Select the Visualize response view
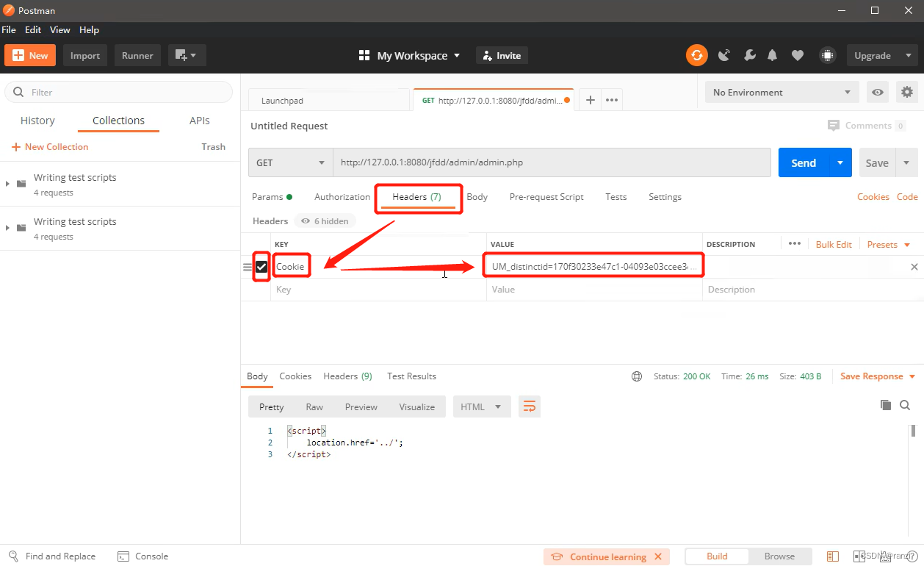Image resolution: width=924 pixels, height=566 pixels. click(416, 407)
